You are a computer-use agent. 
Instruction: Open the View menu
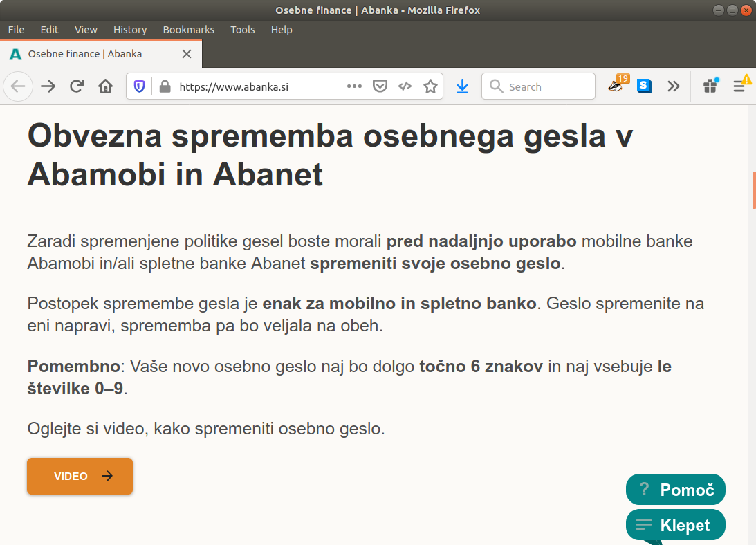click(x=86, y=30)
